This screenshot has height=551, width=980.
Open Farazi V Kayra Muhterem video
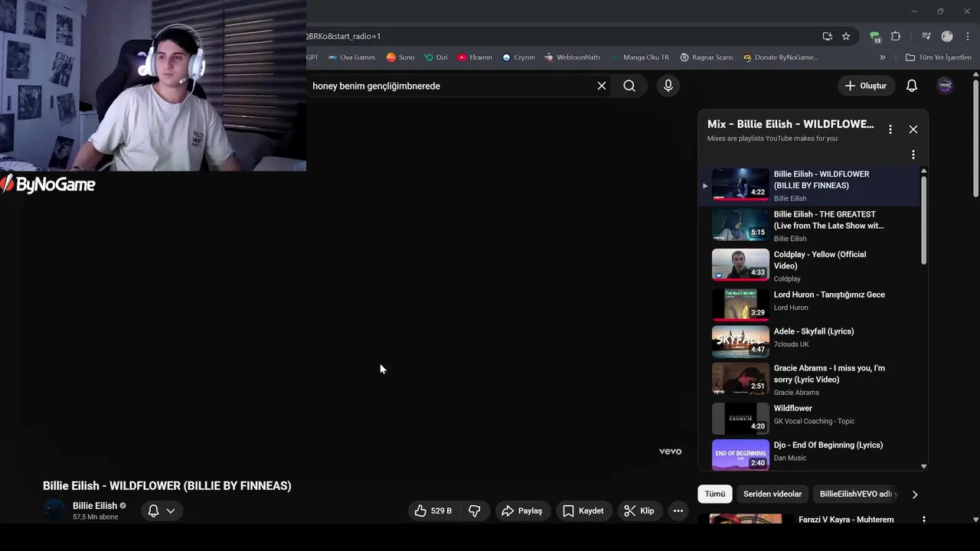point(846,520)
